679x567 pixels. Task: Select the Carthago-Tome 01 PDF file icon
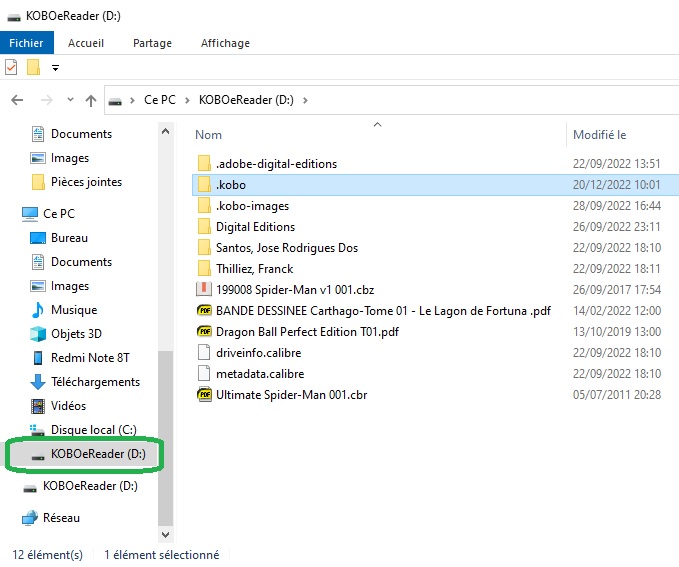click(204, 311)
